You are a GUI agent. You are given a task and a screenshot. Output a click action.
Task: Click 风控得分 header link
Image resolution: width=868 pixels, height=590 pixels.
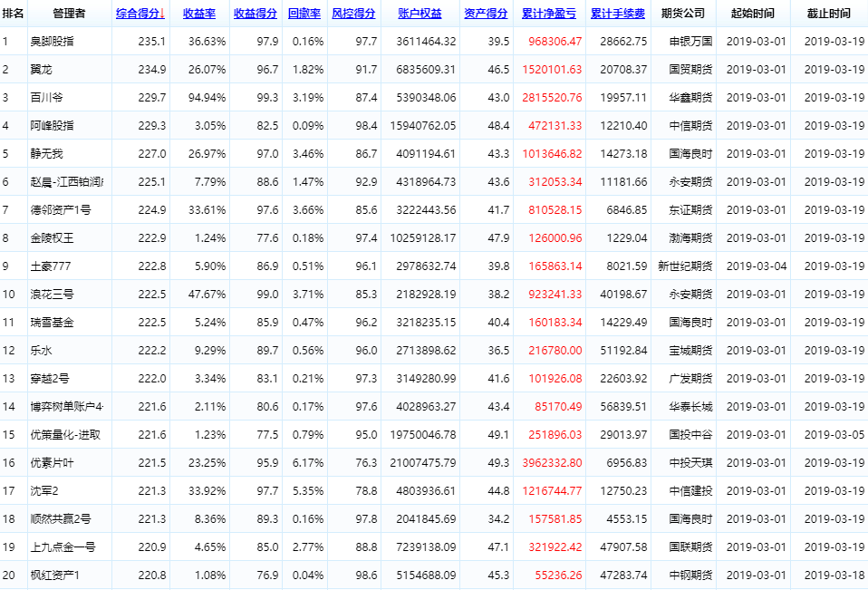[353, 14]
